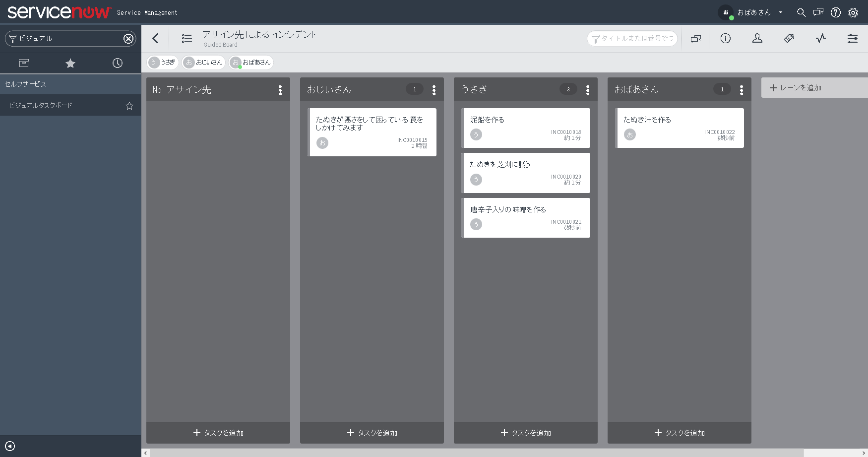
Task: Start Connect chat with the speech bubbles icon
Action: 696,38
